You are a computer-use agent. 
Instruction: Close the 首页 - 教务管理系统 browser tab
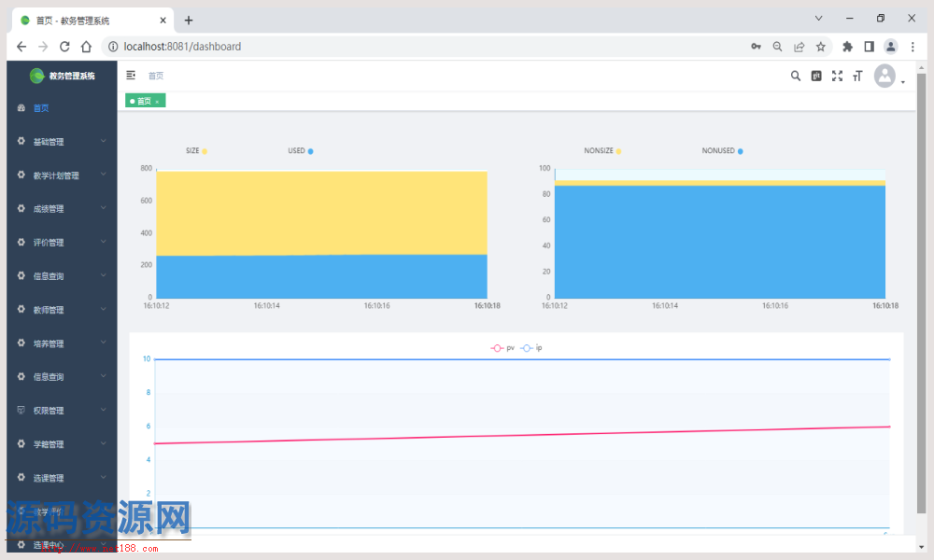tap(163, 21)
